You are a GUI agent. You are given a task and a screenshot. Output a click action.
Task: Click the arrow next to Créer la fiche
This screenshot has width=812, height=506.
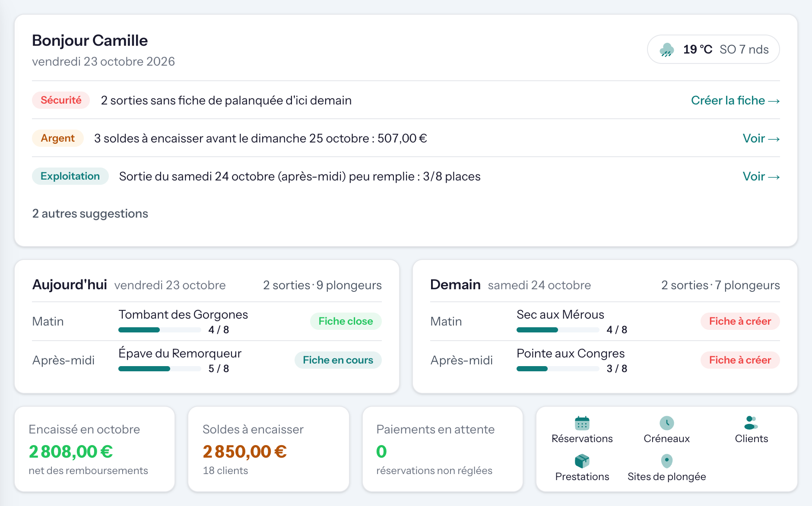774,101
